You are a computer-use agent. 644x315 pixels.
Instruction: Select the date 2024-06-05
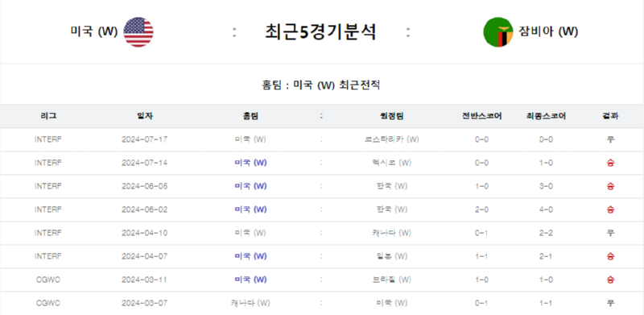[145, 186]
